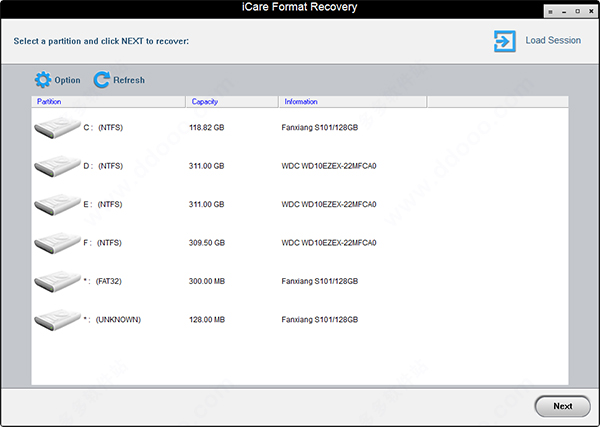The width and height of the screenshot is (600, 427).
Task: Click WDC WD10EZEX-22MFCA0 in the F: row
Action: coord(329,243)
